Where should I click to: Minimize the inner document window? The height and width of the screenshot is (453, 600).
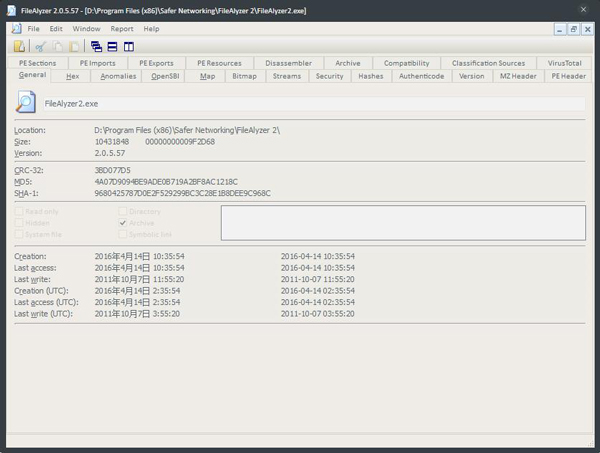pyautogui.click(x=560, y=29)
